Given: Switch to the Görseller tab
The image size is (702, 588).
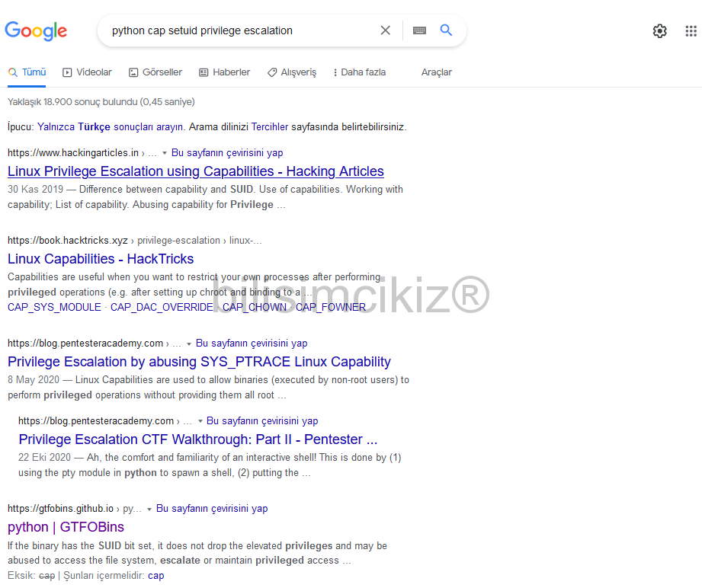Looking at the screenshot, I should point(155,72).
